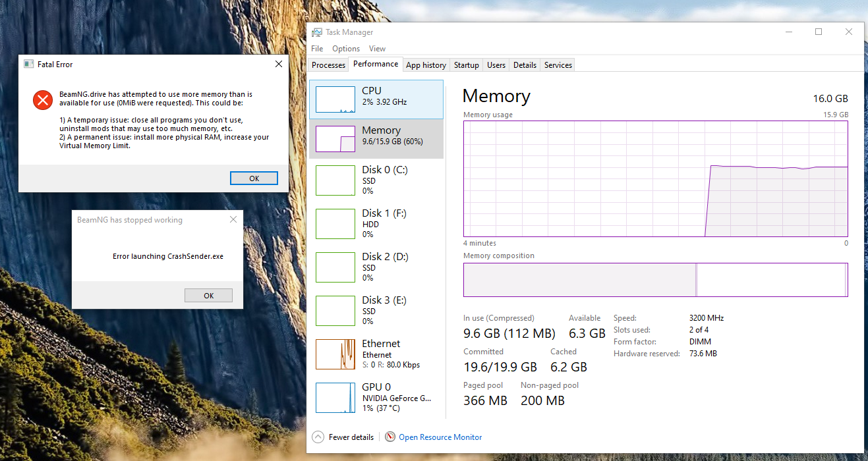
Task: Click the Resource Monitor gauge icon
Action: pos(390,437)
